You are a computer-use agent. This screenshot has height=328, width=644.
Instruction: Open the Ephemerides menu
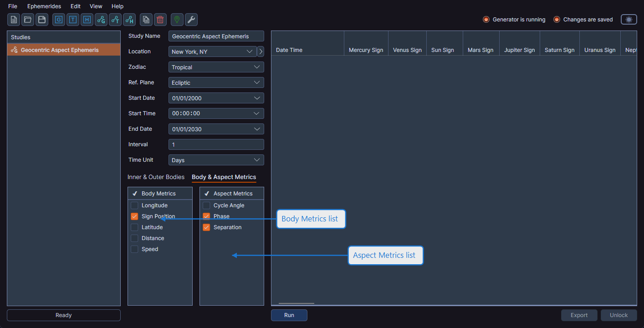click(44, 6)
